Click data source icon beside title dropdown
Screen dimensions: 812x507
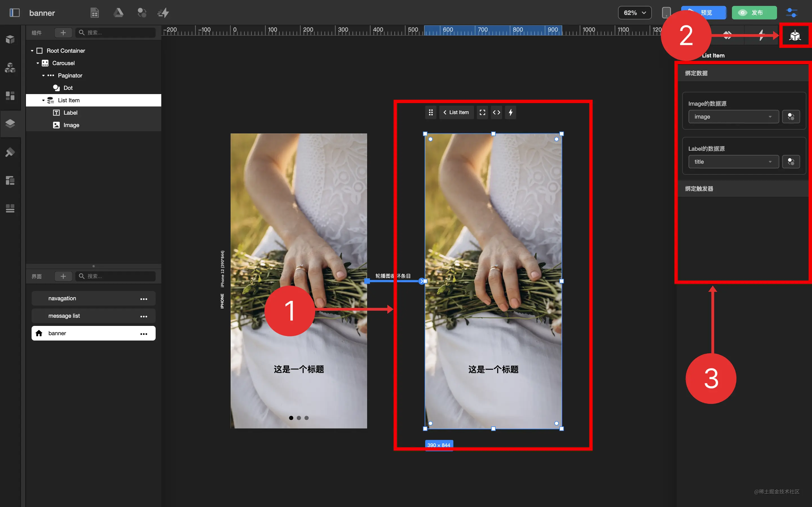791,162
